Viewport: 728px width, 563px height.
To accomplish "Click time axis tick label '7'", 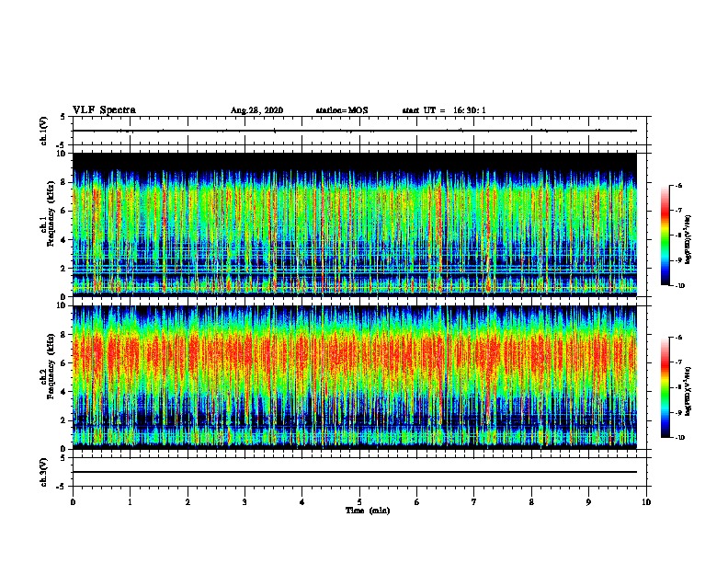I will [474, 502].
